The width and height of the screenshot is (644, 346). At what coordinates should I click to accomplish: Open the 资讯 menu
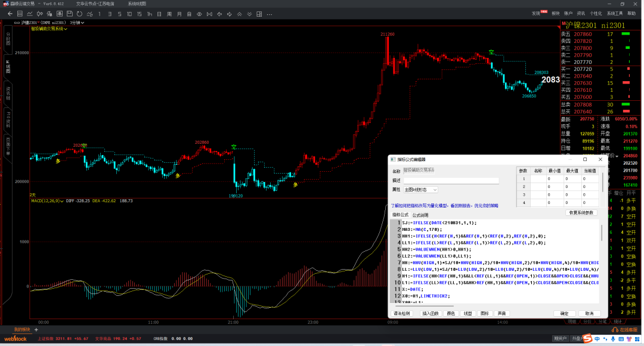[x=581, y=14]
